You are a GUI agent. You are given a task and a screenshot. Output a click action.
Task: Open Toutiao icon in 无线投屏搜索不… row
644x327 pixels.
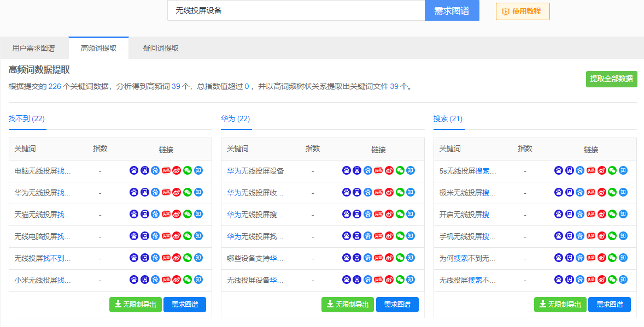[591, 280]
